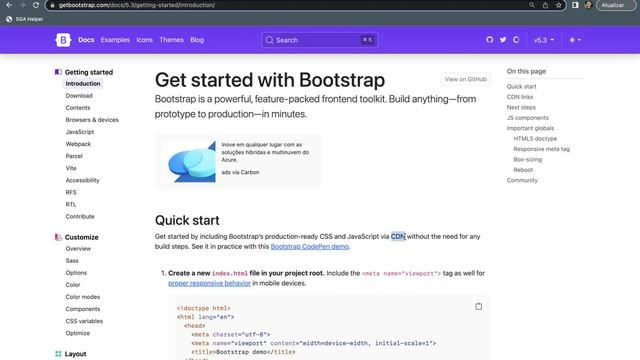
Task: Open Color in the Customize section
Action: [x=73, y=285]
